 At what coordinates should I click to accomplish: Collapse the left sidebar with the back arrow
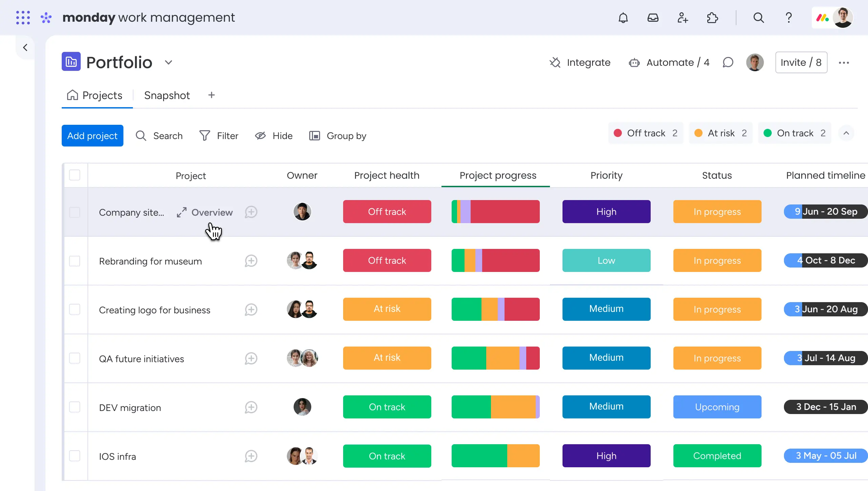pyautogui.click(x=25, y=47)
